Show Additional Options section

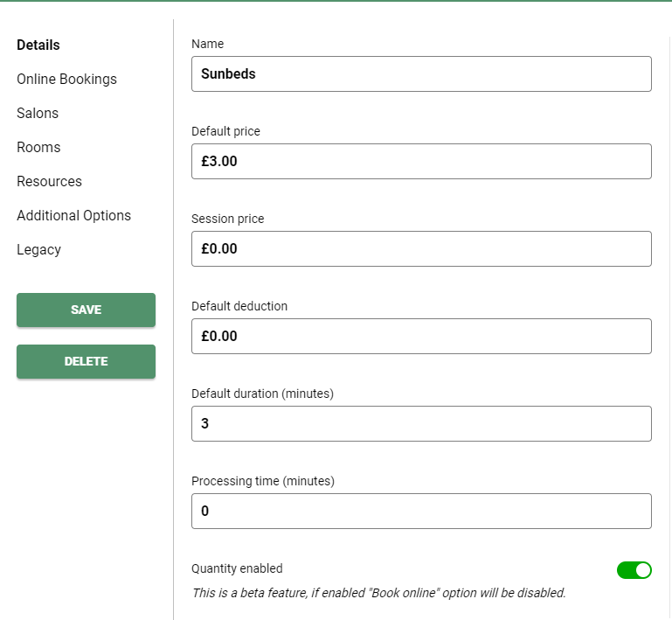[73, 215]
